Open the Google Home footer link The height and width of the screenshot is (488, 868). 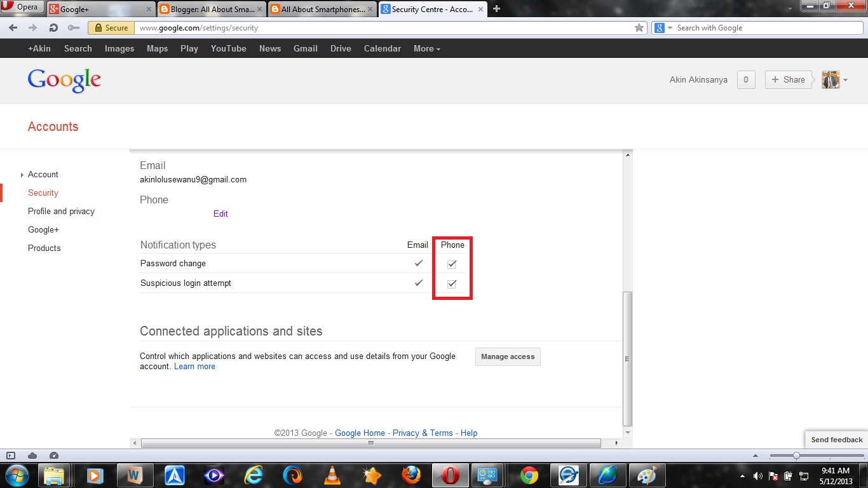[x=360, y=433]
